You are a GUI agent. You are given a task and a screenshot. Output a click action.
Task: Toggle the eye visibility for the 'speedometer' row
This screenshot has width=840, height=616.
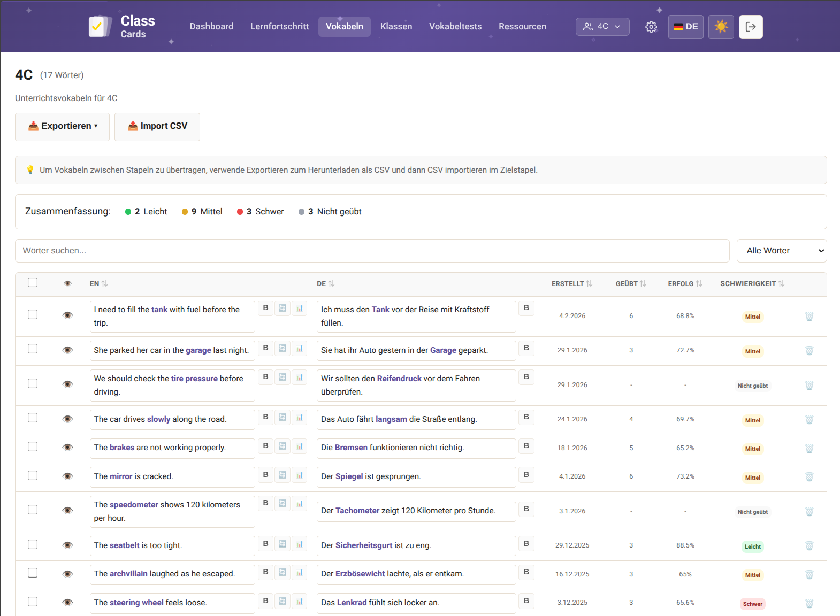pos(67,511)
